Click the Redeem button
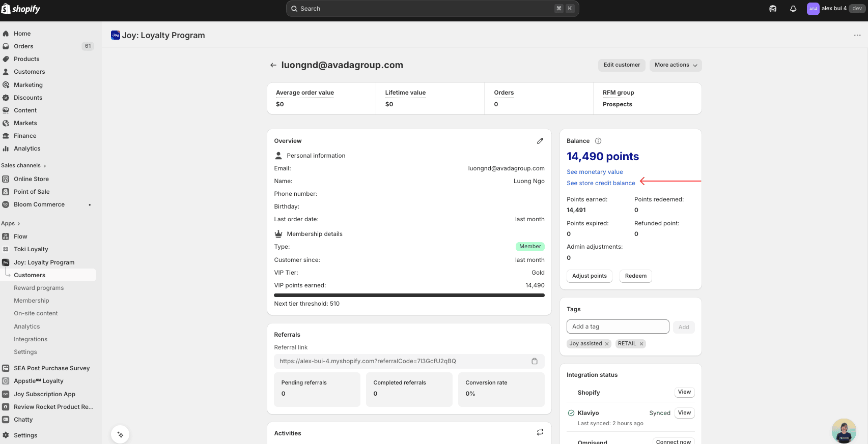 click(636, 276)
